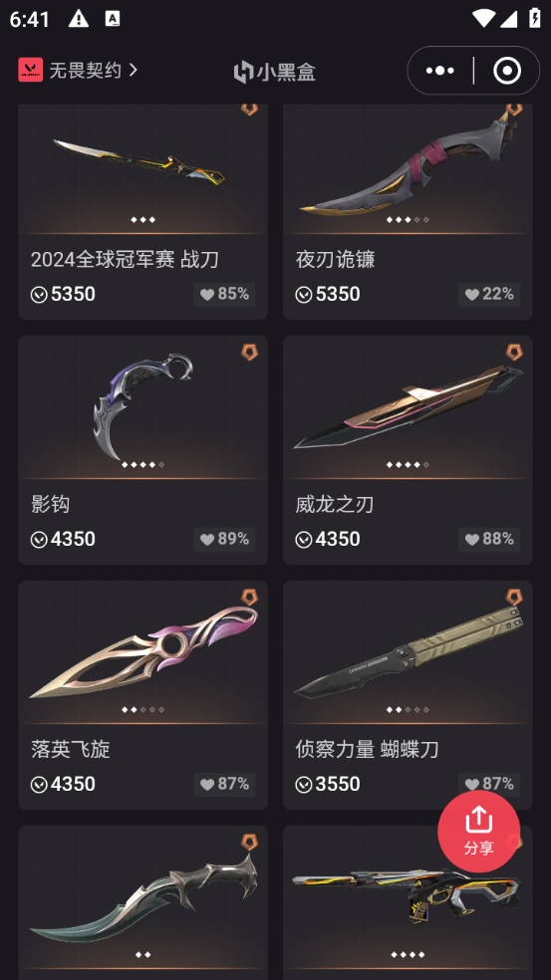Tap the orange tier badge on 影钩 card
The width and height of the screenshot is (551, 980).
[x=249, y=352]
